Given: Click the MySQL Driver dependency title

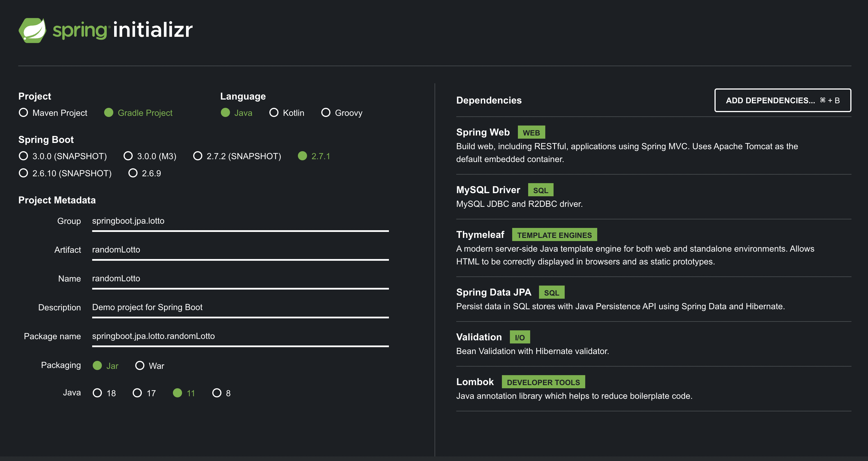Looking at the screenshot, I should [x=488, y=190].
